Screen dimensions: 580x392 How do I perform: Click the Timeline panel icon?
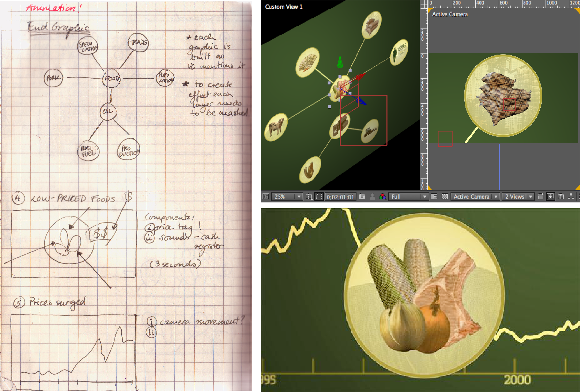point(561,197)
